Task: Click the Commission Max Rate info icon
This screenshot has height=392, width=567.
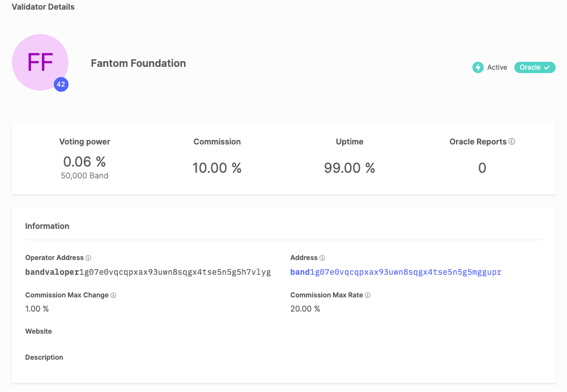Action: tap(368, 295)
